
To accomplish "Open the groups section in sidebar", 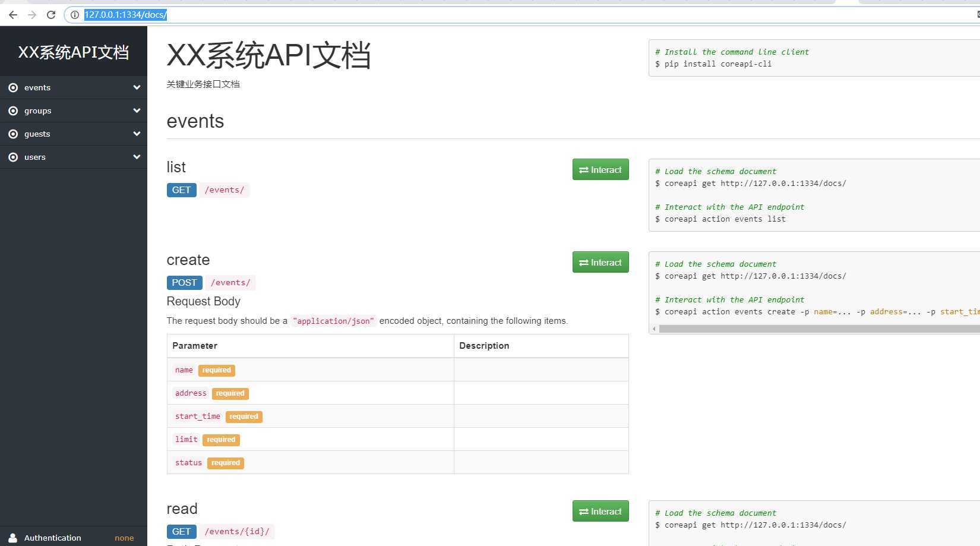I will click(74, 111).
